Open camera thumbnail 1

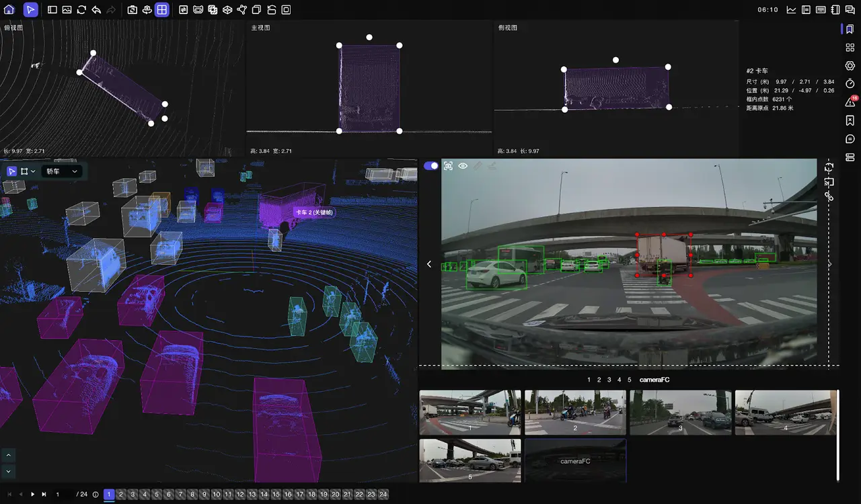(470, 413)
